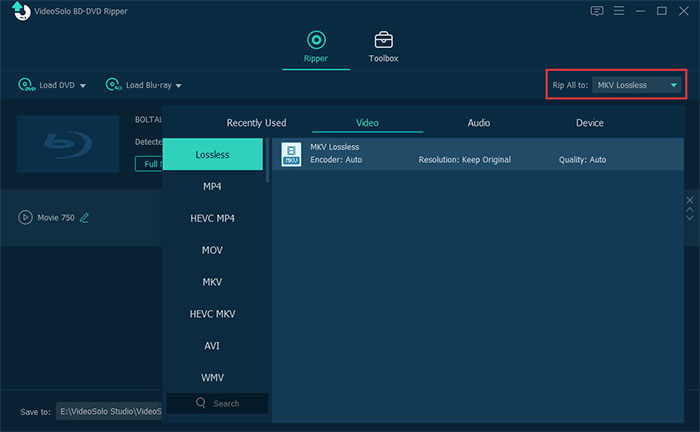Click the Quality: Auto text

tap(582, 160)
